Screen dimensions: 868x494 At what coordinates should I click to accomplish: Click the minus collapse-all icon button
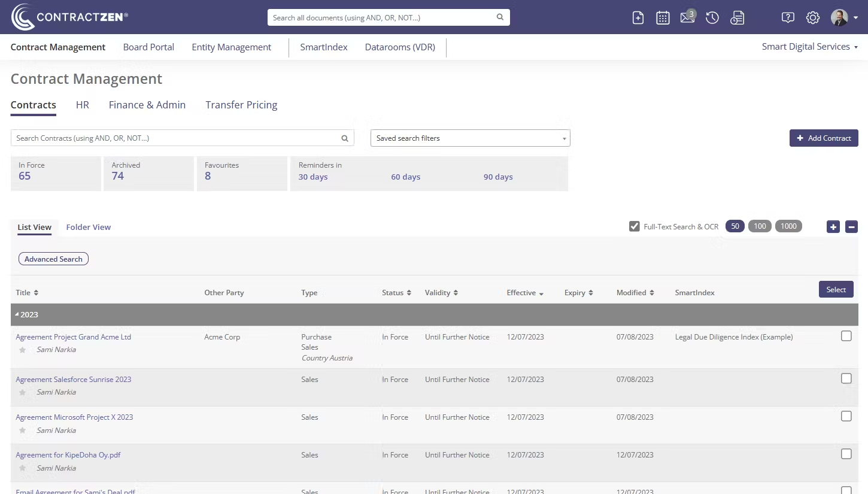click(851, 227)
